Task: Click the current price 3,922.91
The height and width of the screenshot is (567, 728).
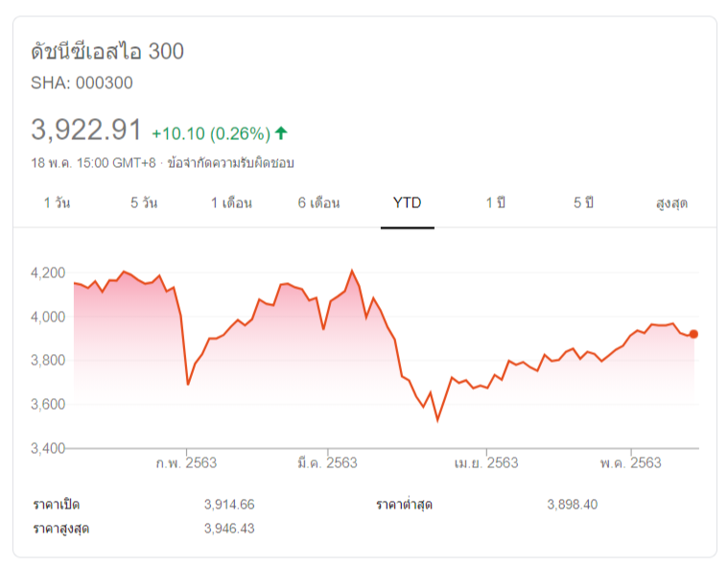Action: 86,130
